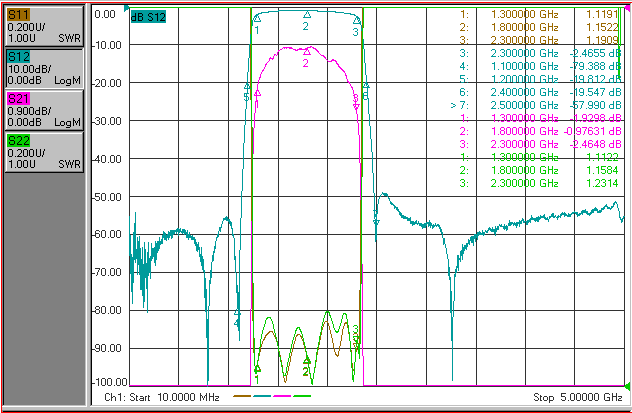
Task: Click teal readout value -19.547 dB
Action: [x=595, y=93]
